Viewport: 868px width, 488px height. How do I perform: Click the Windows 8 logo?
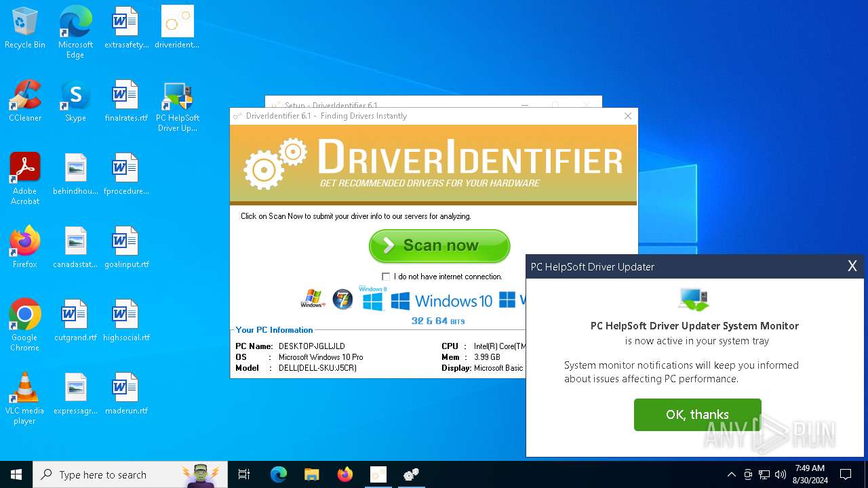coord(372,298)
